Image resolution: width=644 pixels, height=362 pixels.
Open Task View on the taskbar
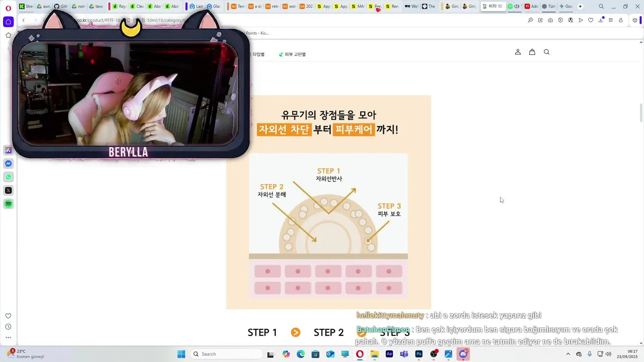tap(270, 354)
